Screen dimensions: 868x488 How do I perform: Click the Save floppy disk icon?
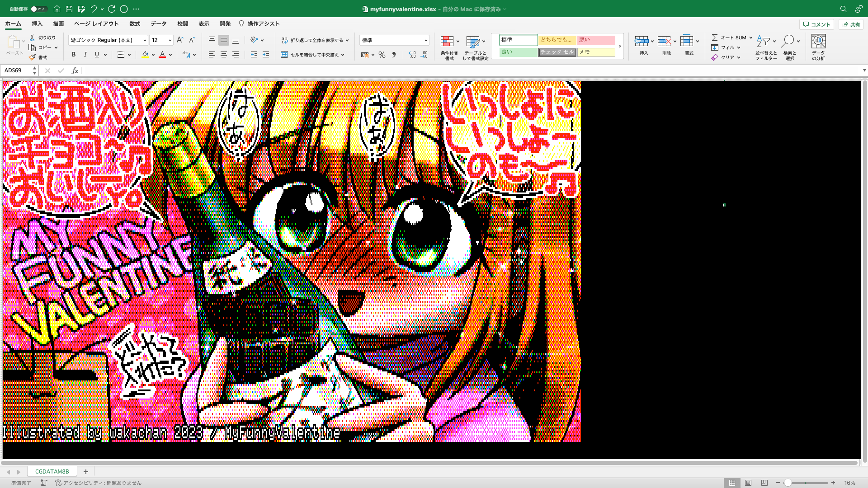coord(69,9)
